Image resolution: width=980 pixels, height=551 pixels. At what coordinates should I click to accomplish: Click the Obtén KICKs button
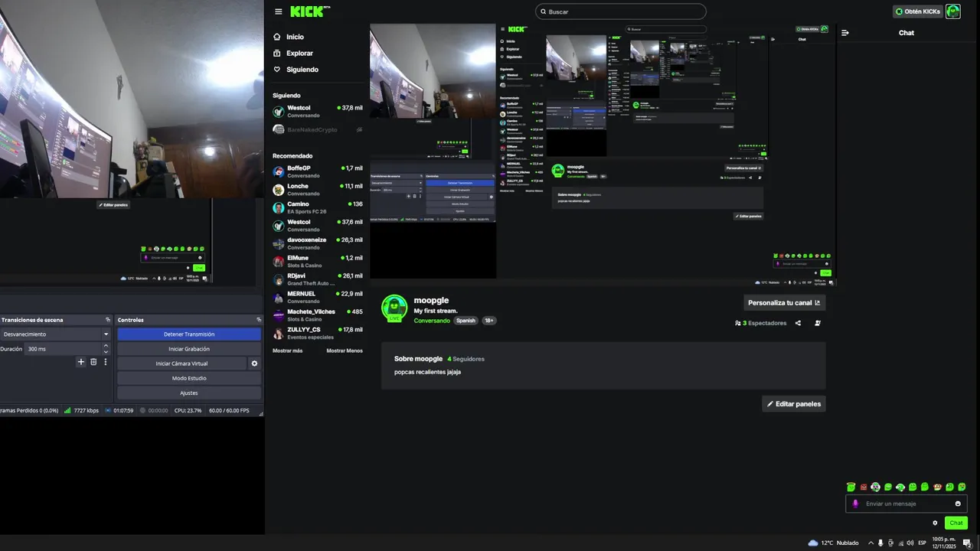[x=917, y=11]
